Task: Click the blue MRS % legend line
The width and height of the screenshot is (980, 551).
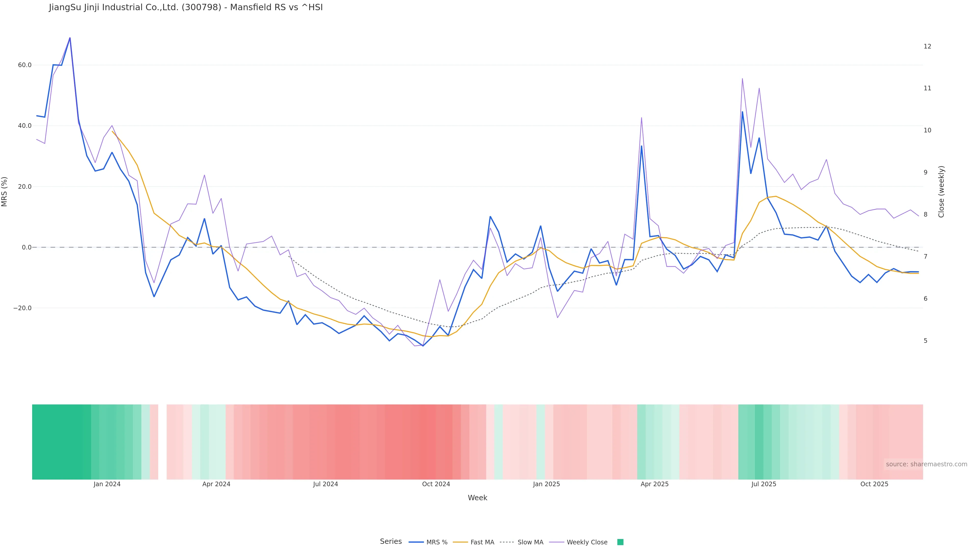Action: coord(416,542)
